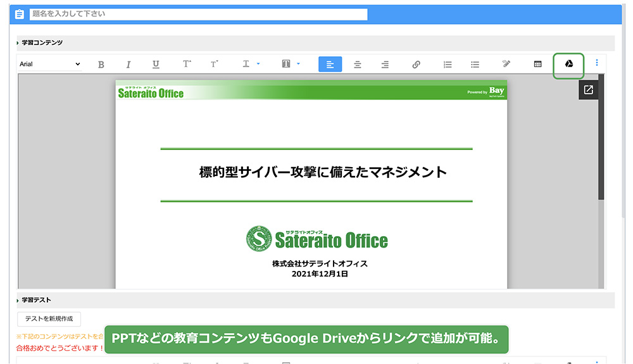
Task: Insert a hyperlink
Action: tap(417, 65)
